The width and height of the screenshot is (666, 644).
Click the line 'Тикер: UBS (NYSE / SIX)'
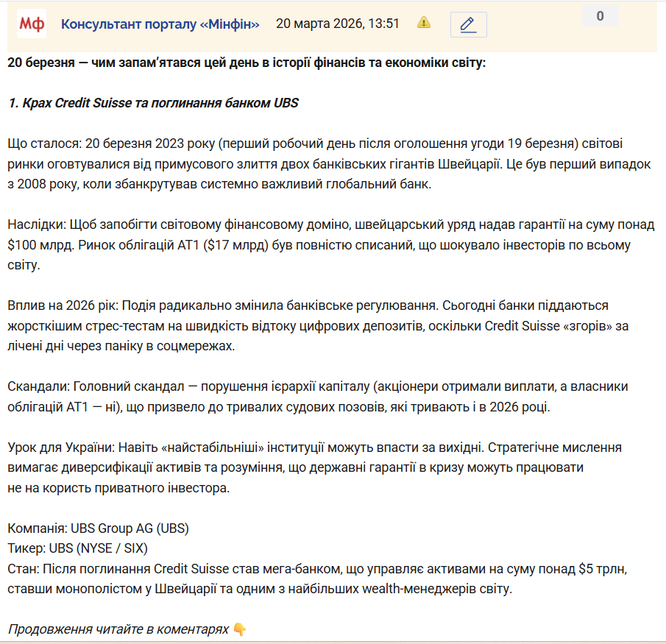(78, 548)
